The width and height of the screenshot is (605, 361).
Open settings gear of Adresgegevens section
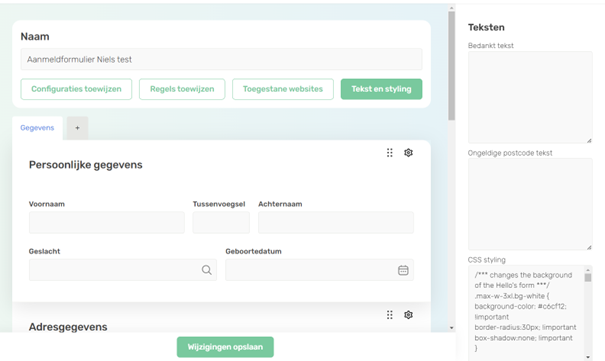408,315
